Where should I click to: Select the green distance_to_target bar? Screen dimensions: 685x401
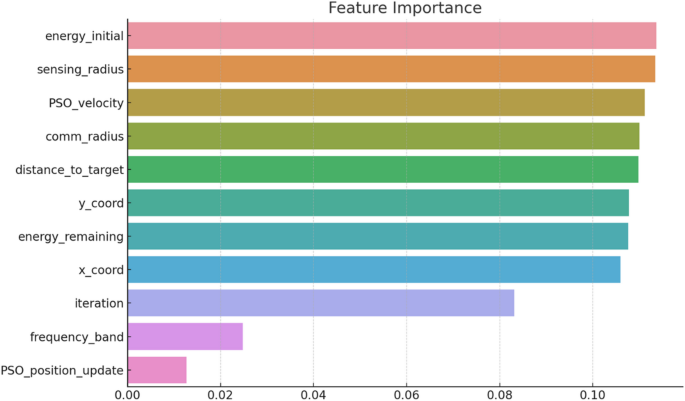click(383, 170)
